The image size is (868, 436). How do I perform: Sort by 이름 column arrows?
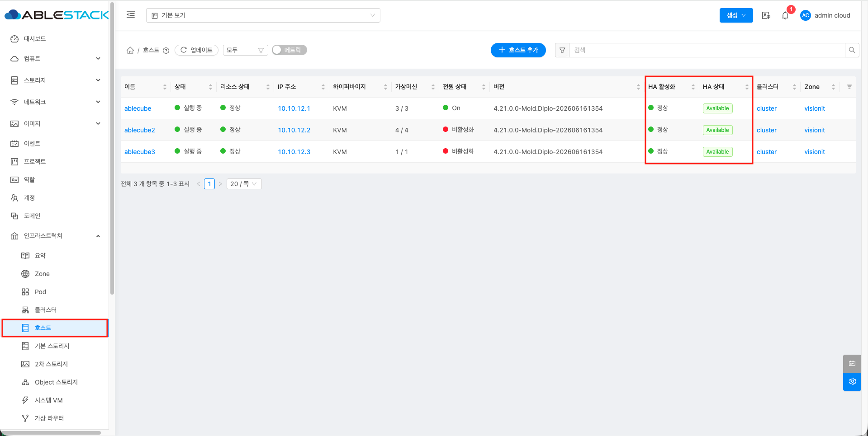tap(165, 87)
